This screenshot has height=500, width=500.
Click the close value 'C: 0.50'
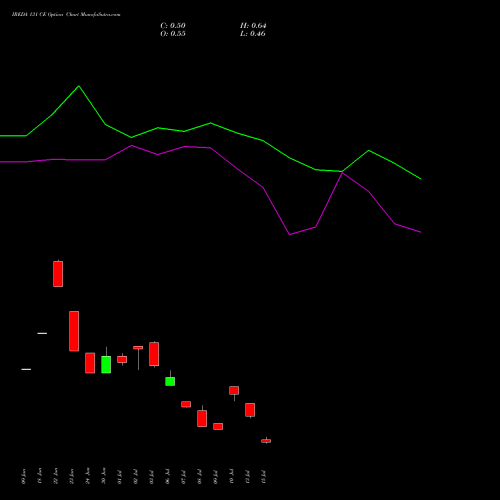(173, 26)
